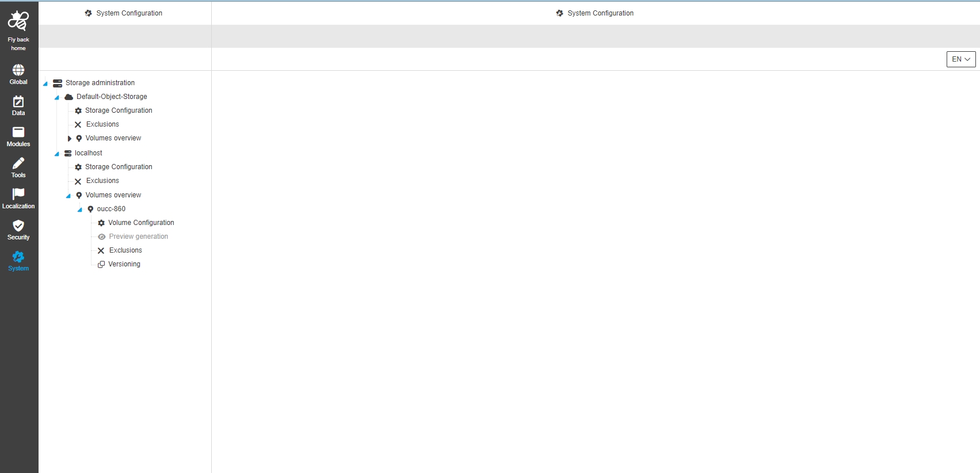The image size is (980, 473).
Task: Open Storage Configuration under localhost
Action: pos(119,167)
